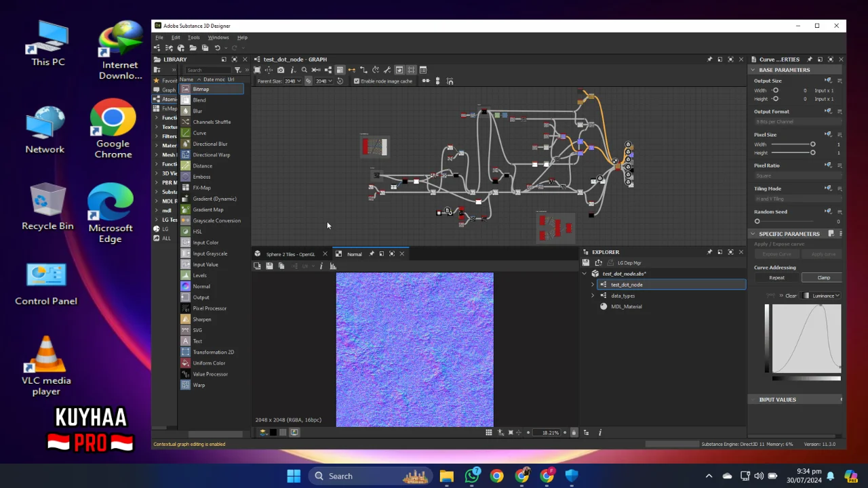This screenshot has height=488, width=868.
Task: Expand the test_dot_node graph entry
Action: pyautogui.click(x=593, y=285)
